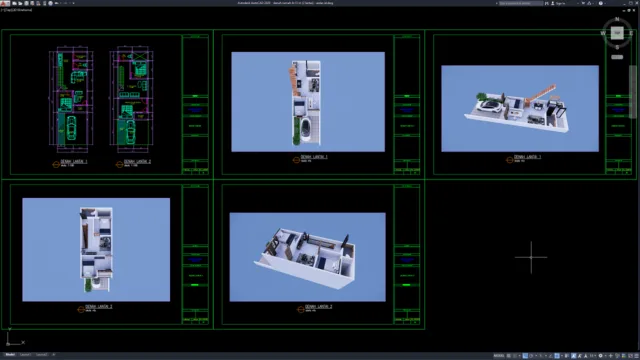Click the search binoculars icon beside search field
640x360 pixels.
coord(547,3)
